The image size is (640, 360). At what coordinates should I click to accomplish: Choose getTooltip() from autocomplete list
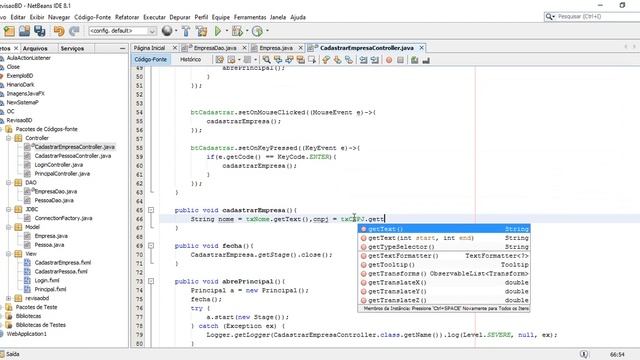point(444,264)
